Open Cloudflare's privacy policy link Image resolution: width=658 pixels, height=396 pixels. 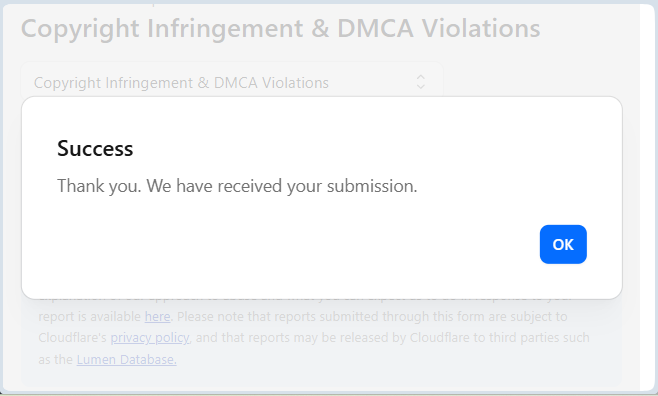(150, 338)
